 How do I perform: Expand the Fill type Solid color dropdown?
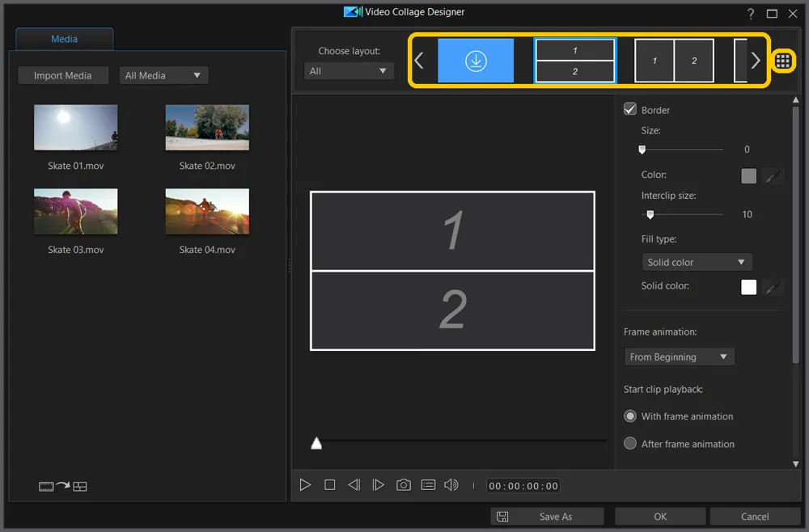[697, 262]
